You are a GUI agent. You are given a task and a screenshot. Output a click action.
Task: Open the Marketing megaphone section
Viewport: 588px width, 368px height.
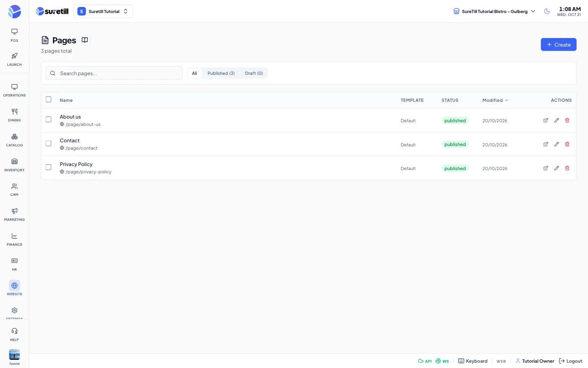[x=14, y=215]
